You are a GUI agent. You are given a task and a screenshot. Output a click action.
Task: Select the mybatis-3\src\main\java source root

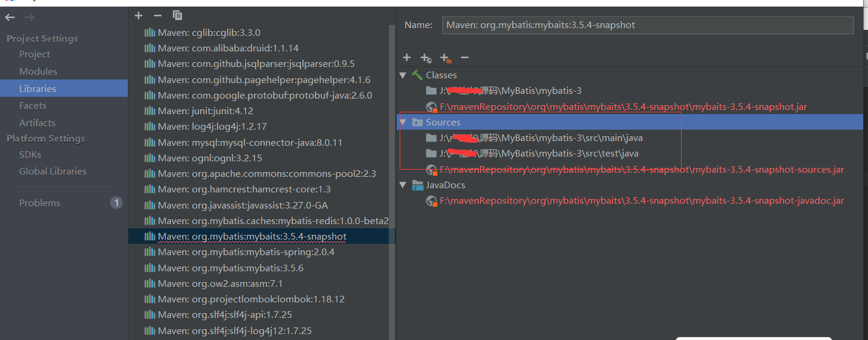pos(541,137)
